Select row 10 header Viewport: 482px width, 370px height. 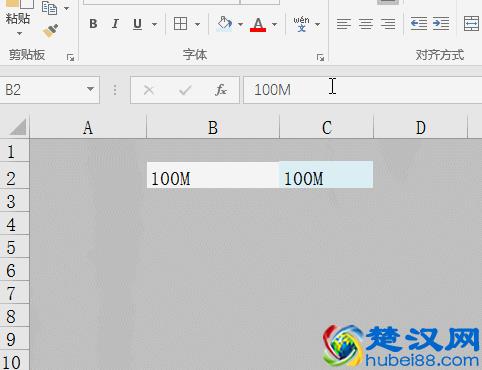(14, 361)
